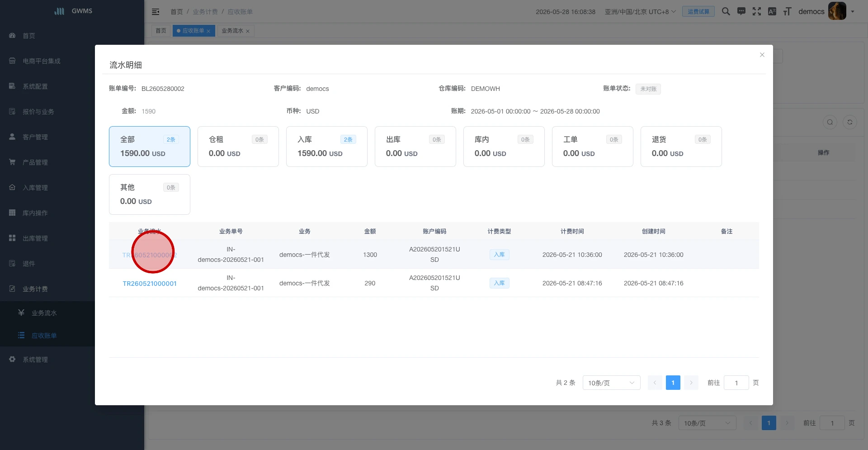Image resolution: width=868 pixels, height=450 pixels.
Task: Click the 业务计费 sidebar icon
Action: [12, 289]
